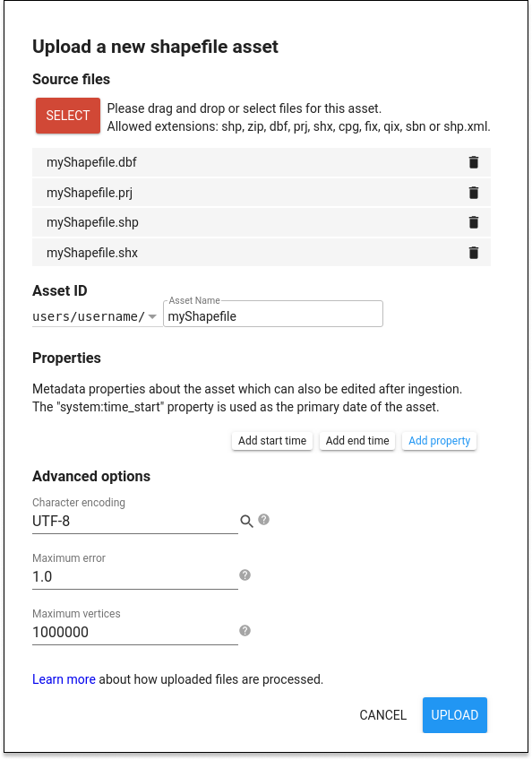Click the Add start time button
The height and width of the screenshot is (760, 532).
tap(272, 441)
